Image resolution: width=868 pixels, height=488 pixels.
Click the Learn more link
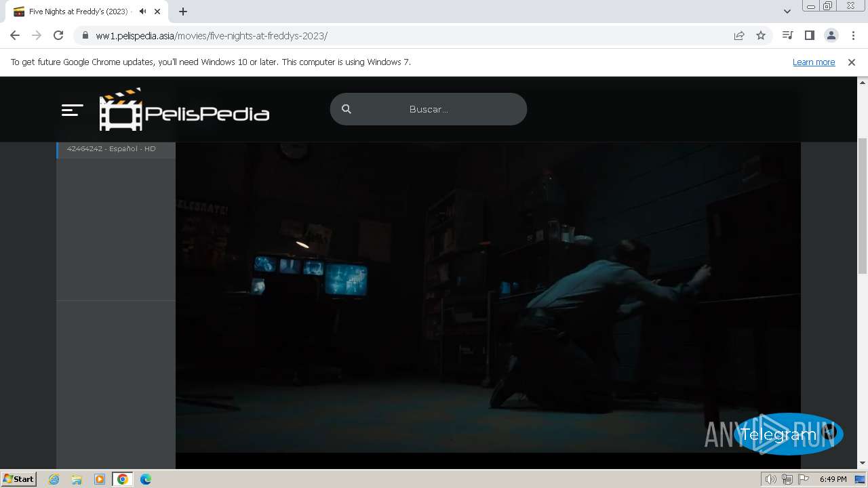[814, 62]
